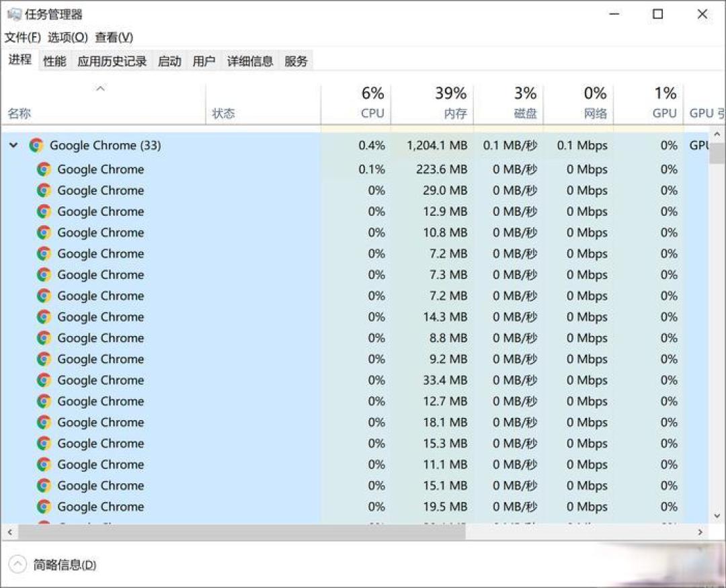This screenshot has height=588, width=726.
Task: Click the Chrome icon in the 14.3 MB row
Action: coord(44,317)
